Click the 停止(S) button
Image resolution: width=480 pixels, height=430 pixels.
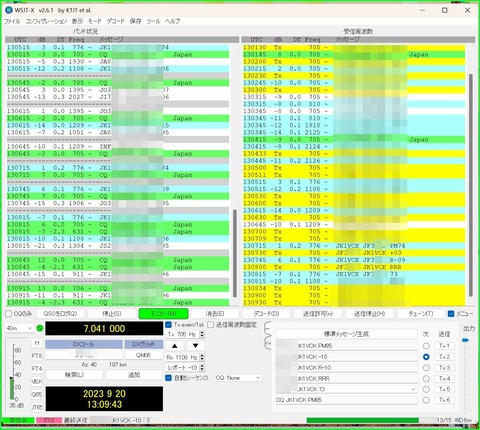click(x=112, y=314)
